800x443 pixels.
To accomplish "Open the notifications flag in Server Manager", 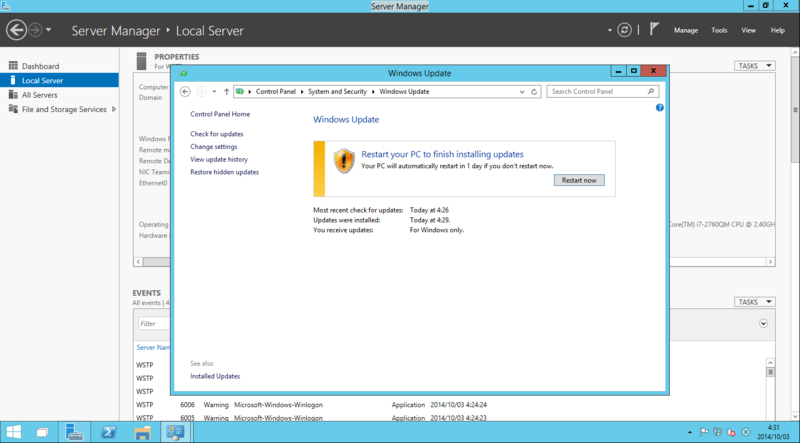I will coord(654,29).
